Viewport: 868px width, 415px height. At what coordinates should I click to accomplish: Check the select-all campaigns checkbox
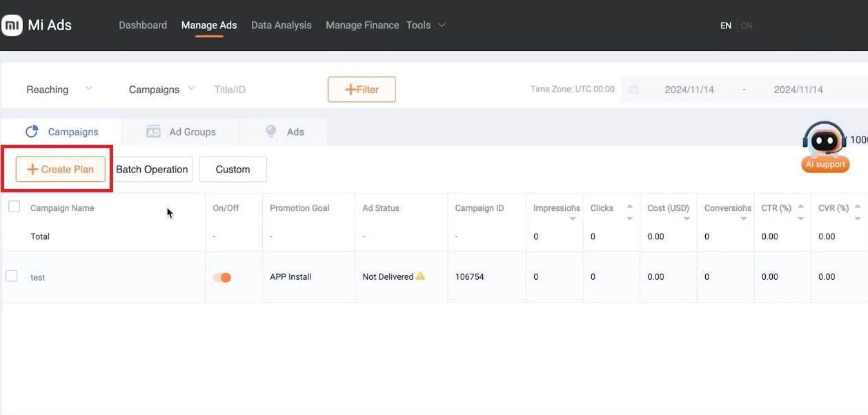pos(14,207)
